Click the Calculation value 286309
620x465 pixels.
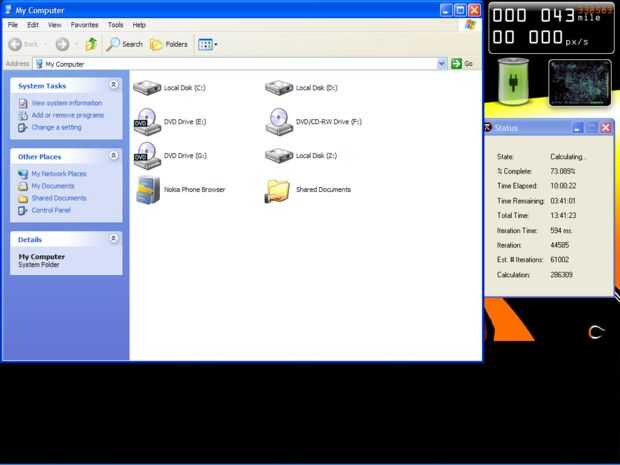[561, 275]
